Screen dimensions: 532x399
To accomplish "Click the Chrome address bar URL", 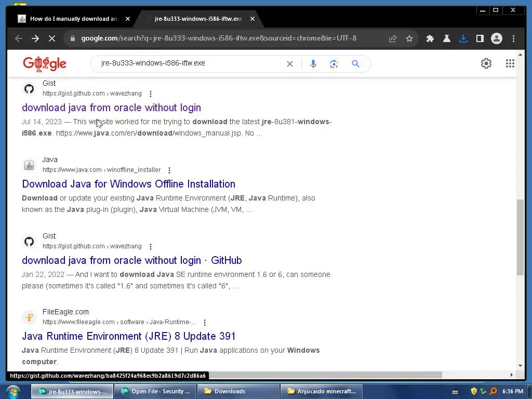I will (219, 38).
